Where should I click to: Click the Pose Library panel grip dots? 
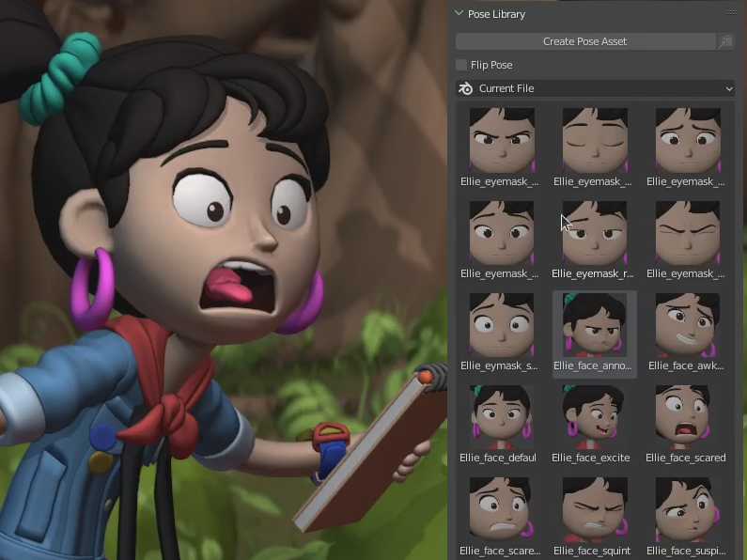(x=732, y=13)
